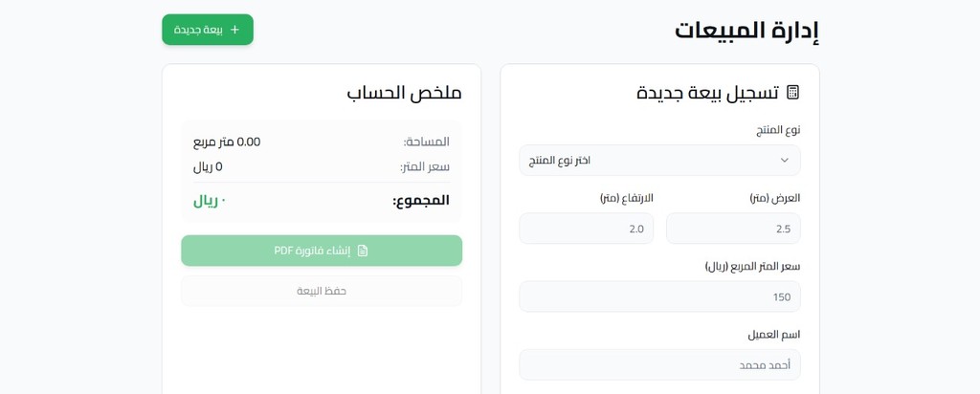
Task: Click the plus icon in the بيعة جديدة button
Action: 234,30
